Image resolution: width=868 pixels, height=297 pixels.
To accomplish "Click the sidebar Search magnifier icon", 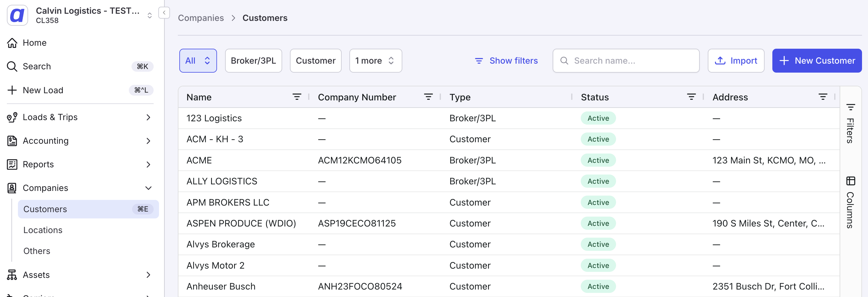I will tap(12, 66).
